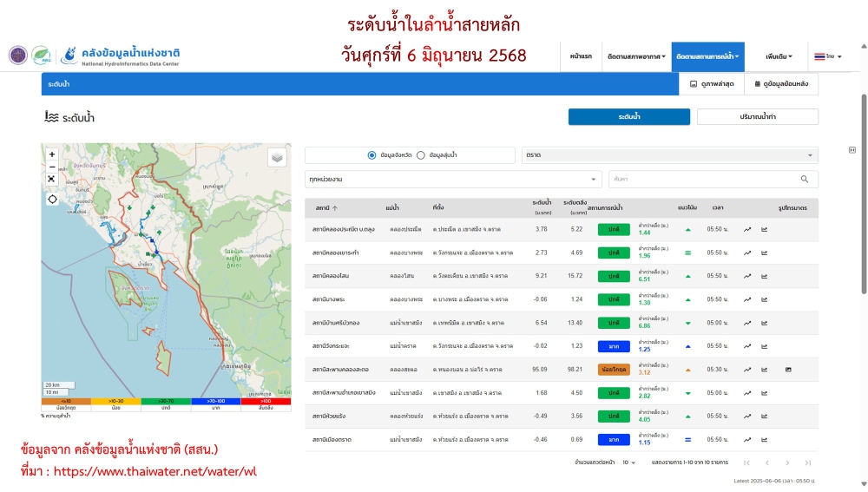This screenshot has width=868, height=492.
Task: Sort table by สถานี column header
Action: pos(326,208)
